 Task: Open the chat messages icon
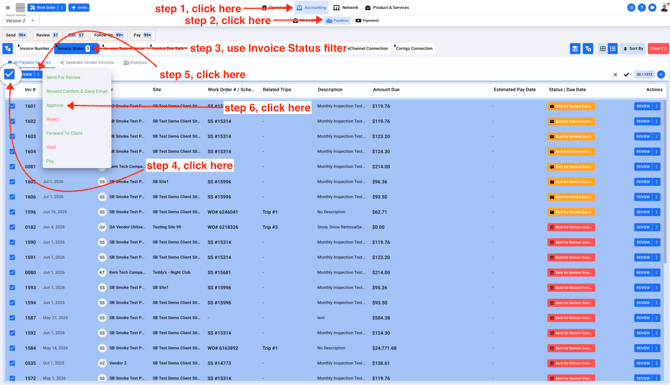(x=652, y=8)
